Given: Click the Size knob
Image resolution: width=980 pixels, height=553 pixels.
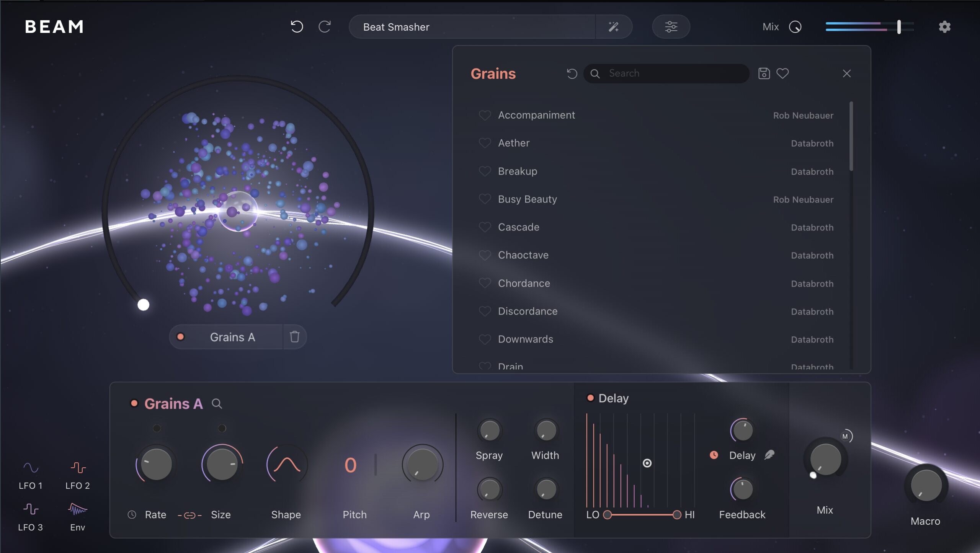Looking at the screenshot, I should point(222,464).
